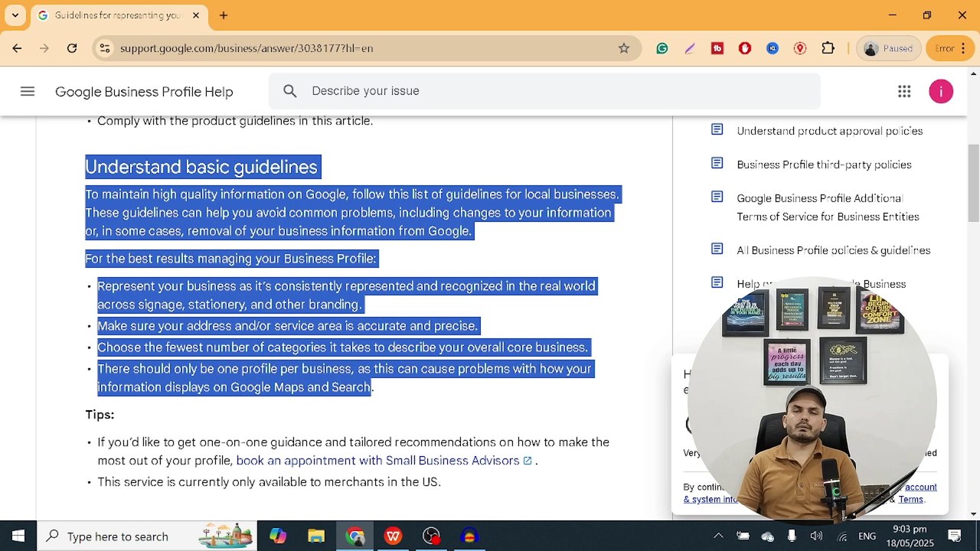Open the Windows notification center
980x551 pixels.
click(955, 536)
